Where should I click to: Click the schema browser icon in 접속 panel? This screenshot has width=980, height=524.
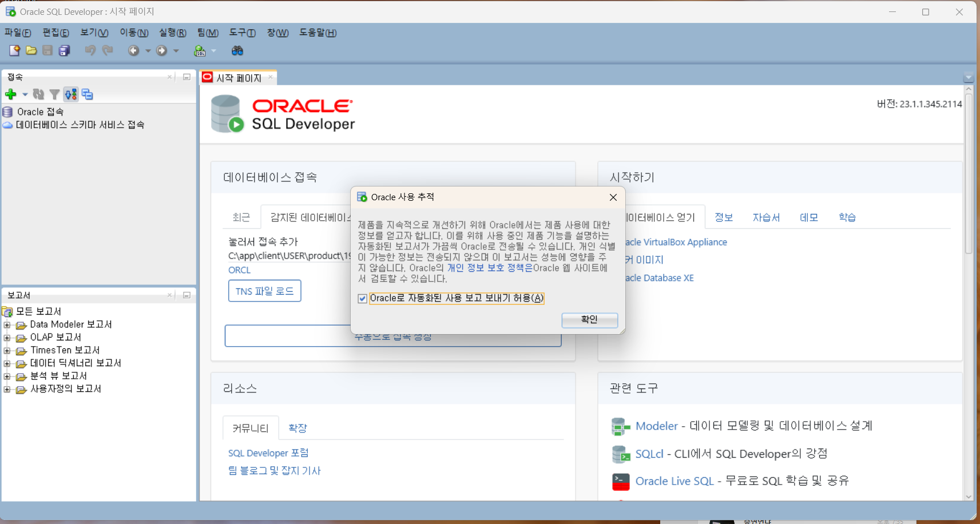click(x=71, y=94)
